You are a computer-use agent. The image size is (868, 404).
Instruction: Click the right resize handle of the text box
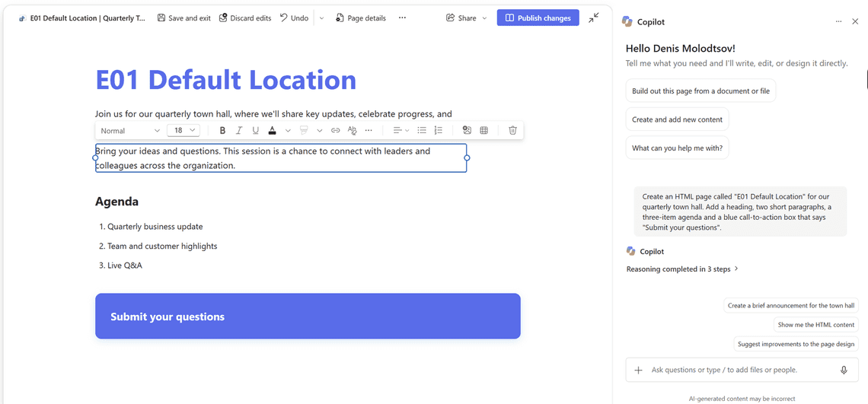click(x=467, y=157)
